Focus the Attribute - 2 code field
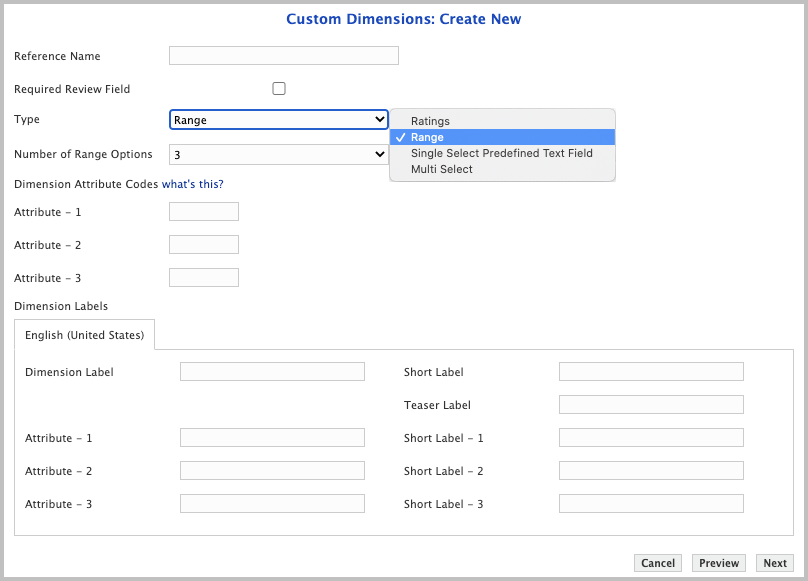 point(204,244)
